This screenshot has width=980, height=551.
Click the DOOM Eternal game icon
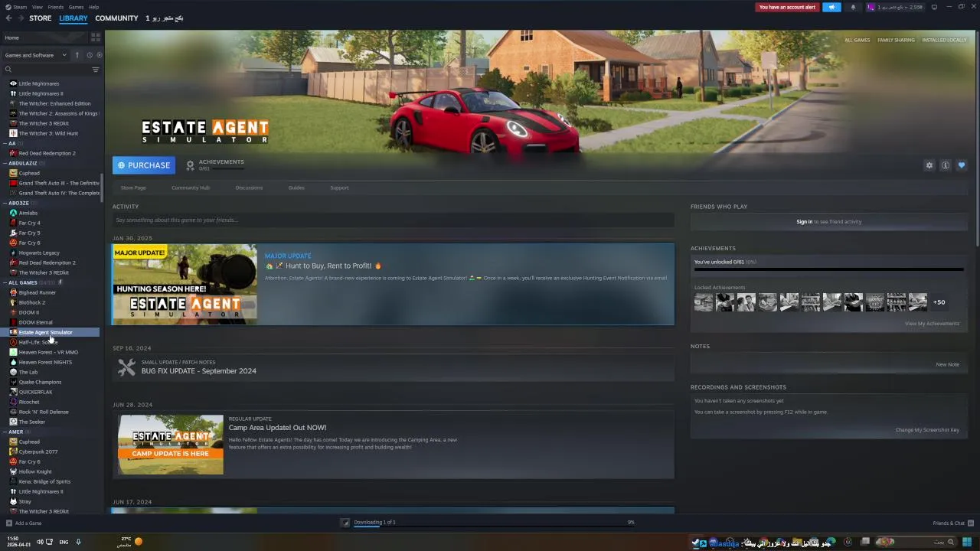13,322
